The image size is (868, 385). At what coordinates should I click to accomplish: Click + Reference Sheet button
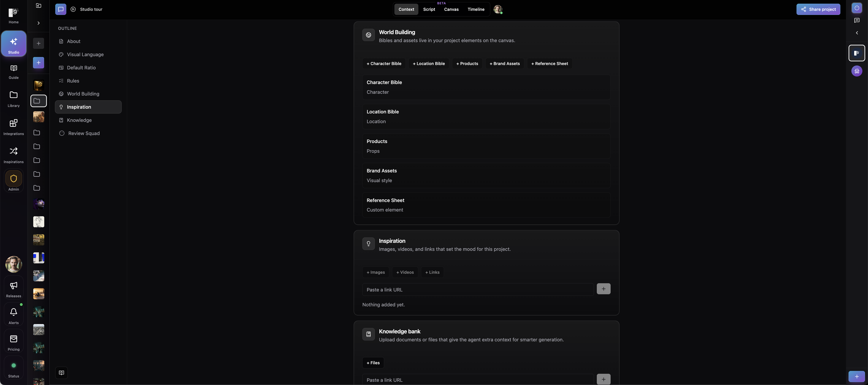pos(550,64)
